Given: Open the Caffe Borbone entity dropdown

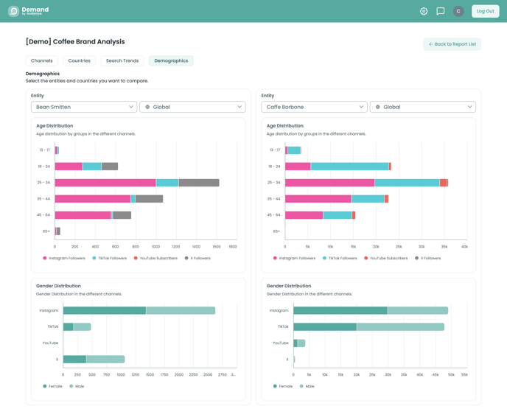Looking at the screenshot, I should [x=314, y=107].
